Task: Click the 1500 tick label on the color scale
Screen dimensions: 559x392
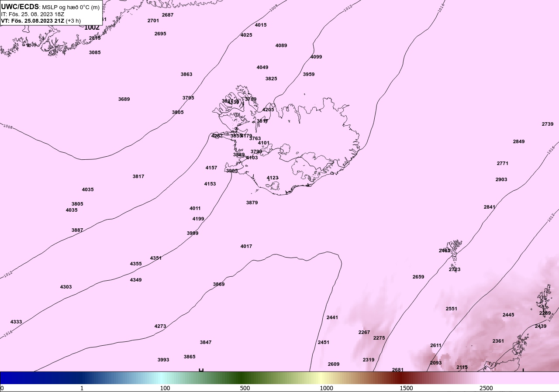Action: coord(406,388)
